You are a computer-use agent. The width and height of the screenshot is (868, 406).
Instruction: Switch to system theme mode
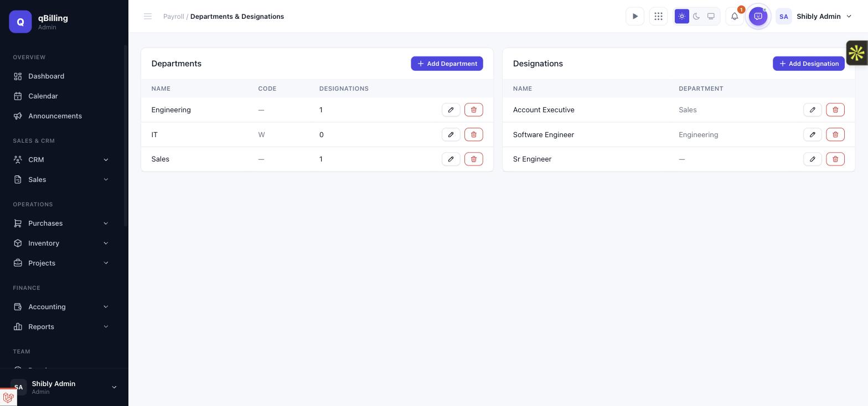tap(711, 17)
